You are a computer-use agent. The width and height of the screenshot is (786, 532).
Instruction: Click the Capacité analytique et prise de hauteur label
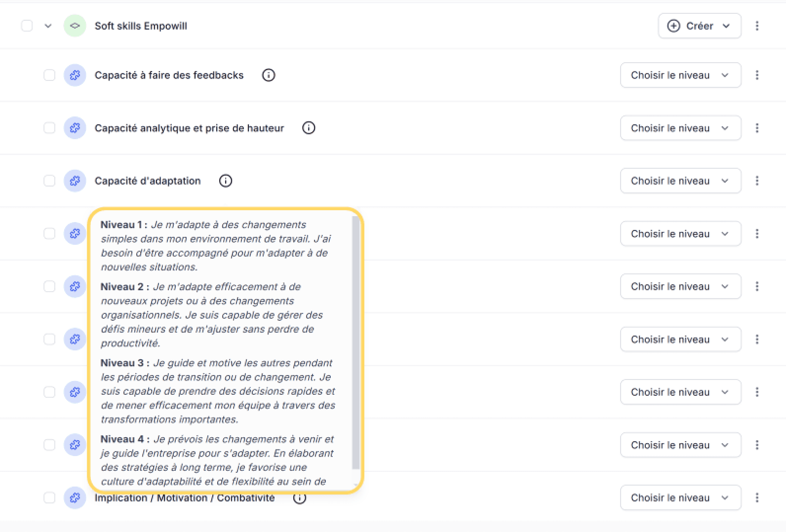[x=190, y=128]
